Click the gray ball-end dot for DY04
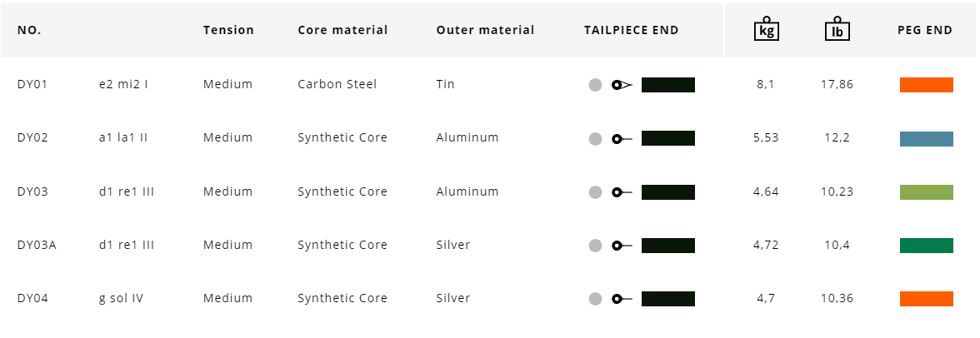This screenshot has height=338, width=980. tap(595, 299)
